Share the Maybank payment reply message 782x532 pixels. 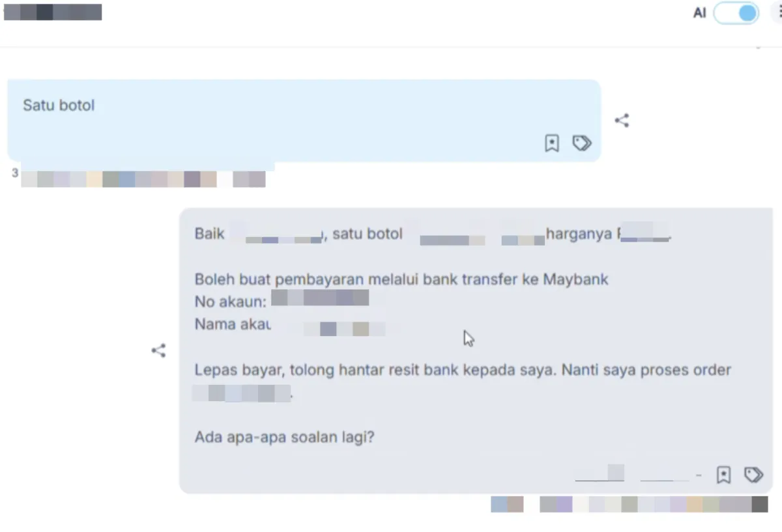pyautogui.click(x=158, y=350)
